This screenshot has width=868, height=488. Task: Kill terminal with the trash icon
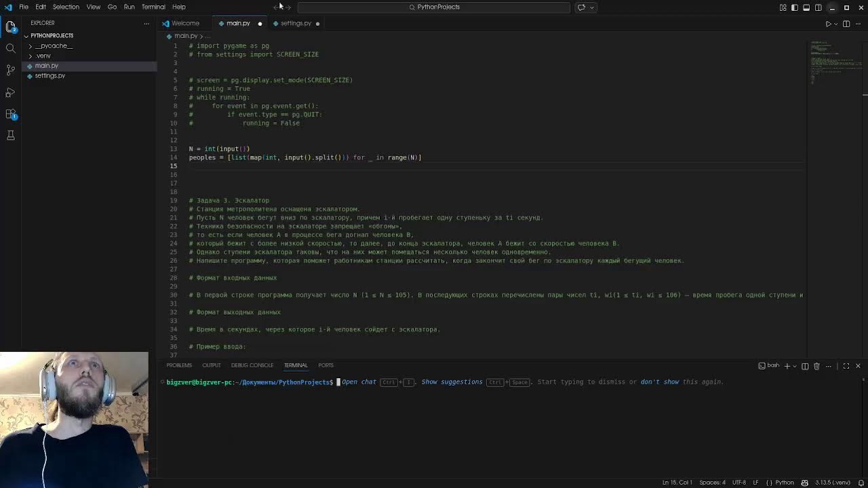[x=816, y=366]
